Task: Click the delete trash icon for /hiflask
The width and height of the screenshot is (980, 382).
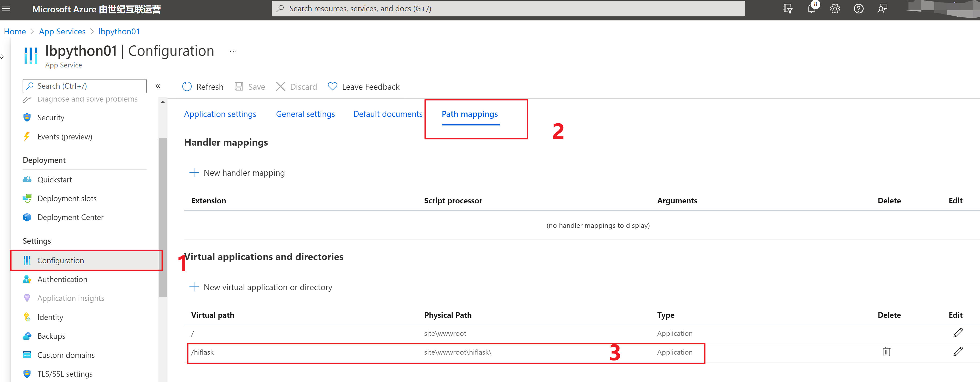Action: [x=886, y=352]
